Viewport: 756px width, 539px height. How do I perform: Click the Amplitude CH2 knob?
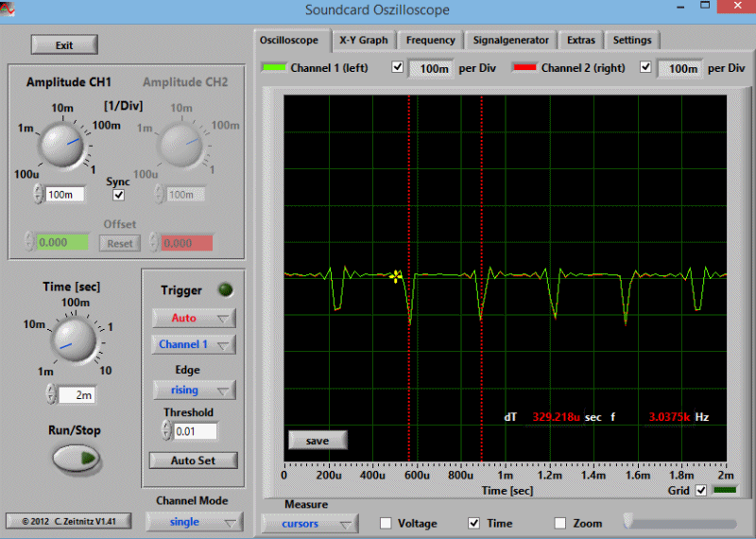coord(180,145)
